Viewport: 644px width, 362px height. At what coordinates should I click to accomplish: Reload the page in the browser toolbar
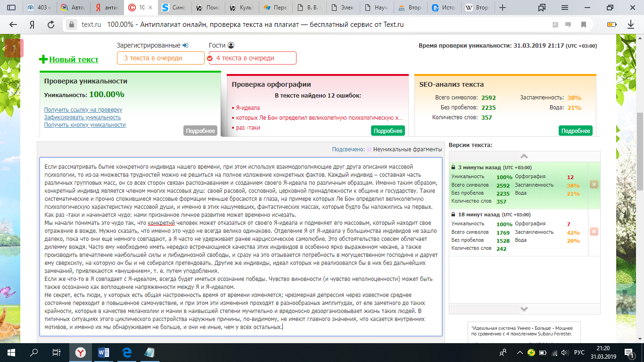pos(52,25)
